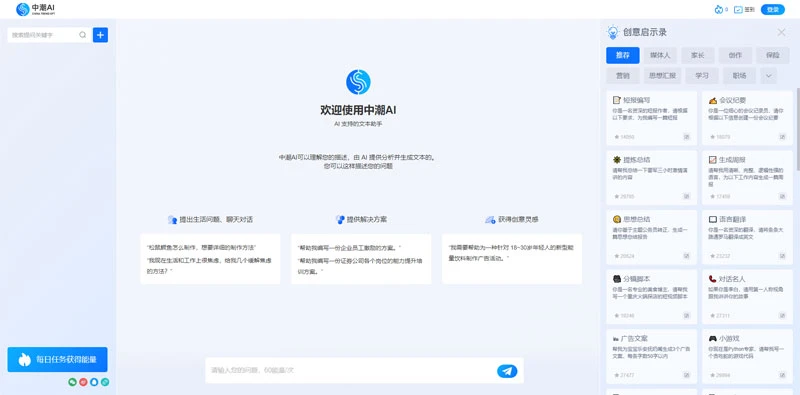Click the use icon on 分镜脚本 card
This screenshot has width=800, height=395.
point(687,316)
